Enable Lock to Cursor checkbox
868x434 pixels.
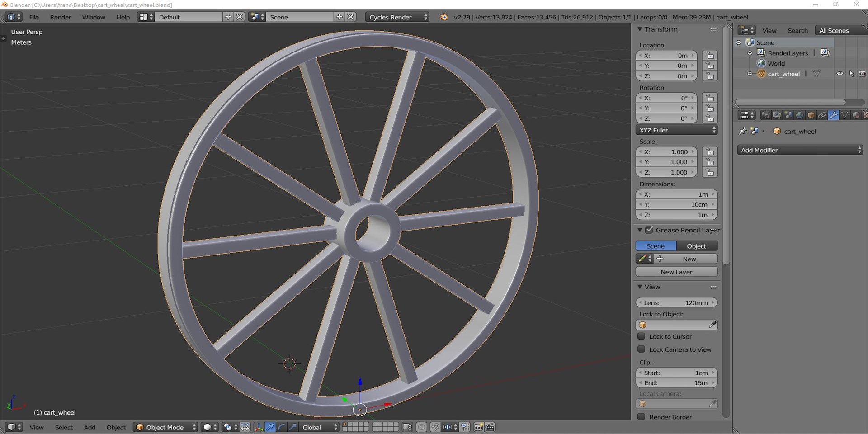pyautogui.click(x=641, y=336)
